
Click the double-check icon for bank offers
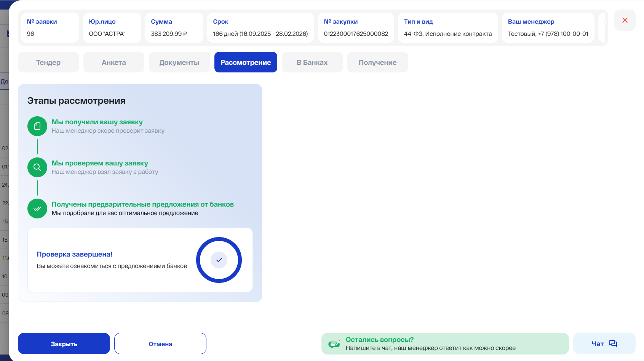point(37,209)
